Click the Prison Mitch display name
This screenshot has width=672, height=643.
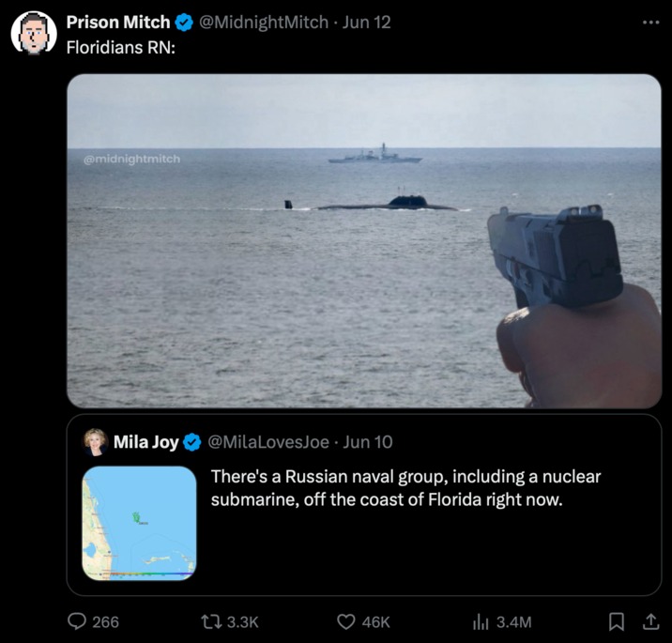[x=118, y=23]
